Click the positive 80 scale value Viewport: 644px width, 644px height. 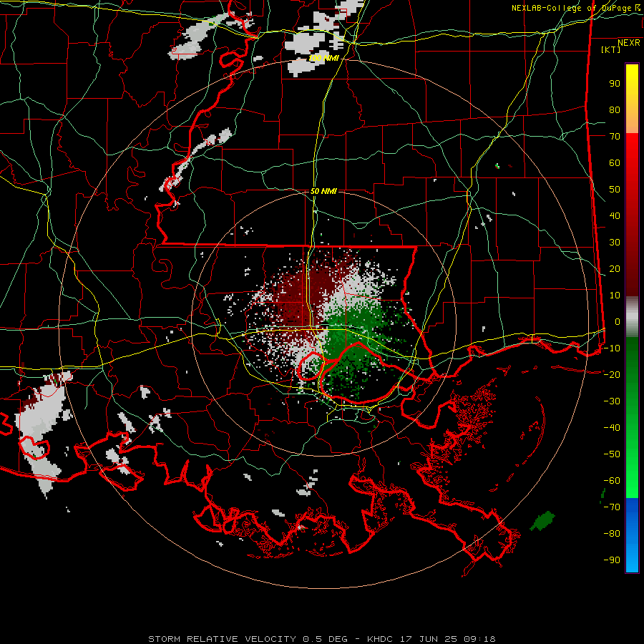click(615, 110)
